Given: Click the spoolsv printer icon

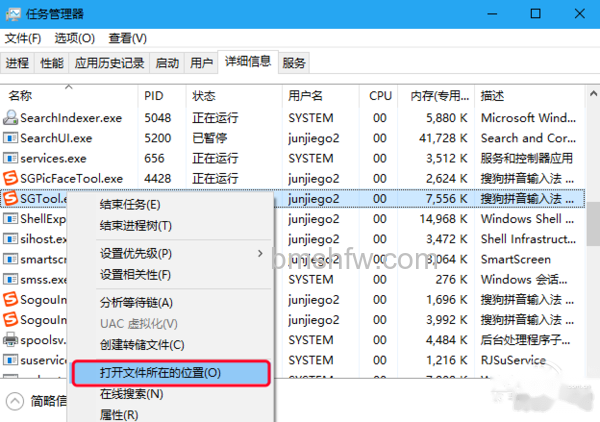Looking at the screenshot, I should pyautogui.click(x=10, y=340).
